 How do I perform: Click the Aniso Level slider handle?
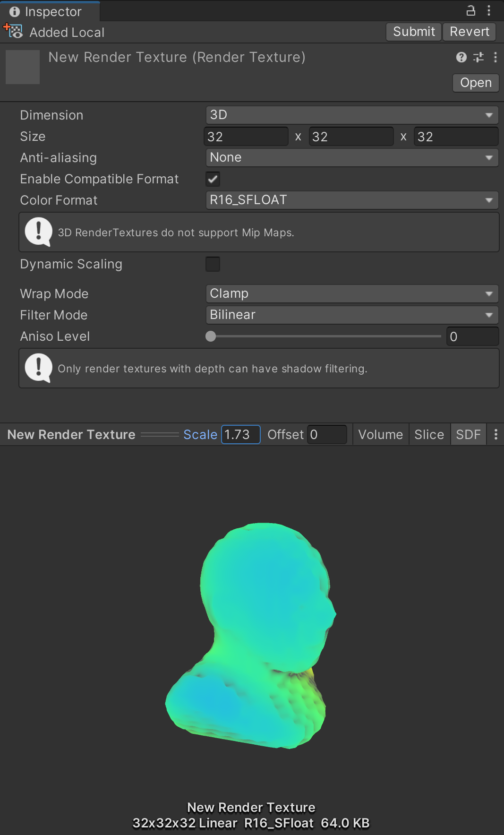pyautogui.click(x=211, y=336)
